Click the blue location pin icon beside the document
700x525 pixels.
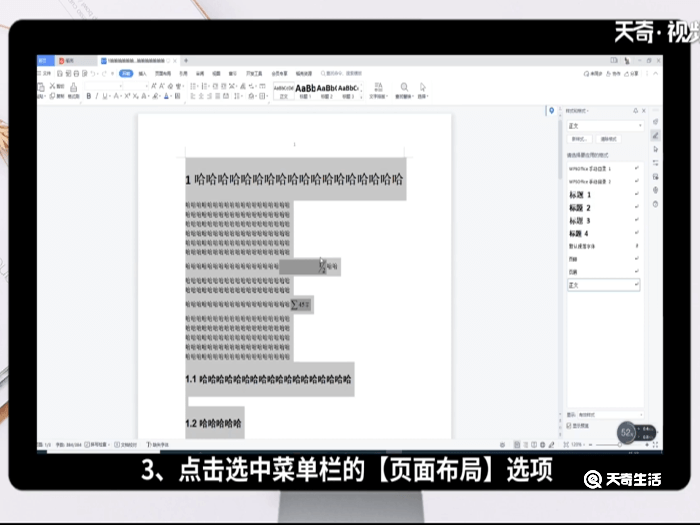pos(551,110)
